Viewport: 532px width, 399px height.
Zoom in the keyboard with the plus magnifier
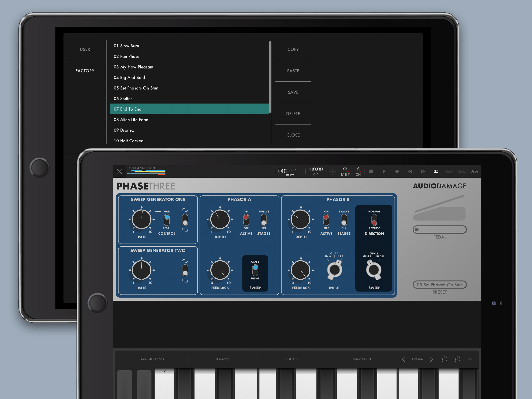(457, 359)
